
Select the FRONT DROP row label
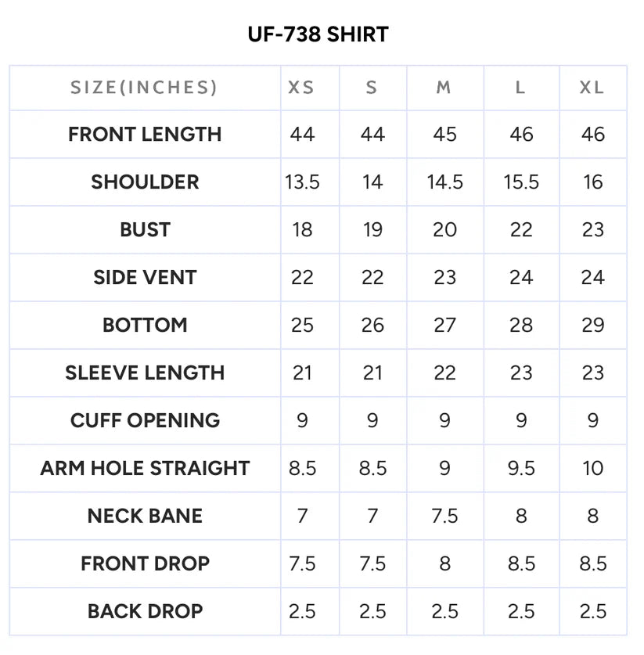[145, 563]
